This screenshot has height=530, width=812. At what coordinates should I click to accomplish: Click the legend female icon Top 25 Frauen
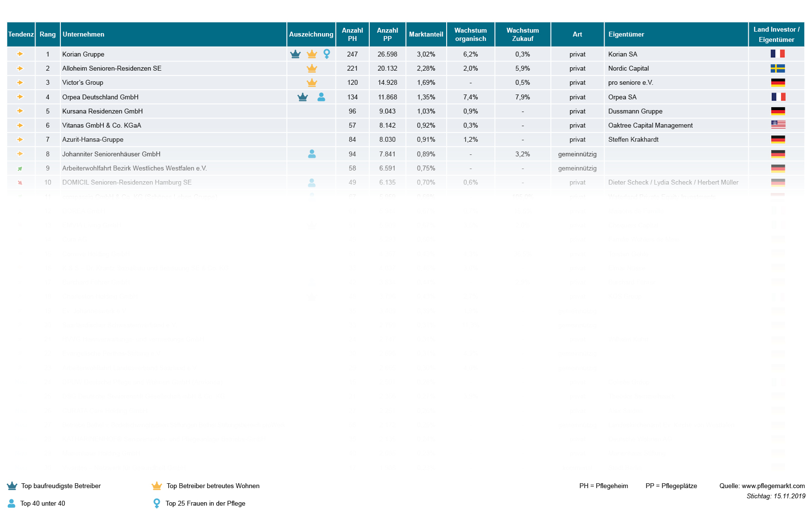tap(157, 503)
